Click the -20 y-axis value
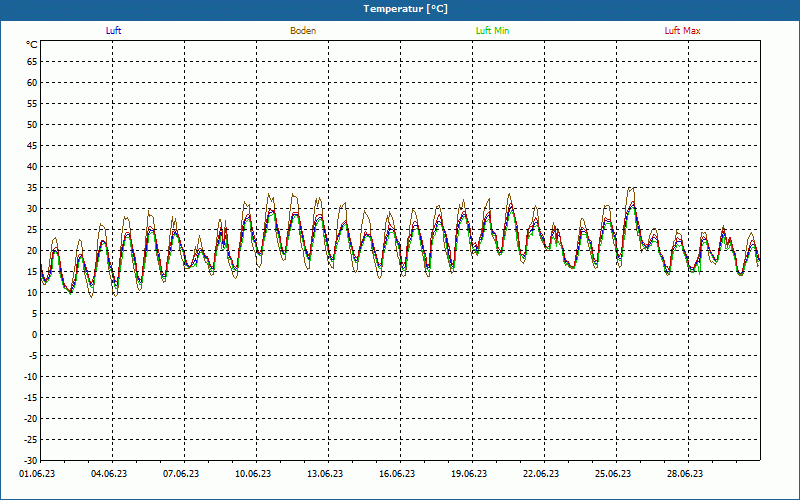Image resolution: width=800 pixels, height=500 pixels. tap(31, 418)
